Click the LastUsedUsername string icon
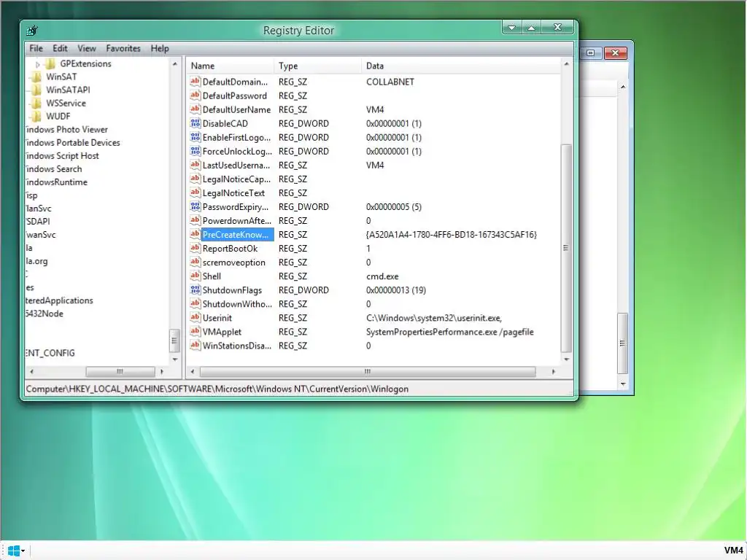This screenshot has width=747, height=560. point(195,165)
